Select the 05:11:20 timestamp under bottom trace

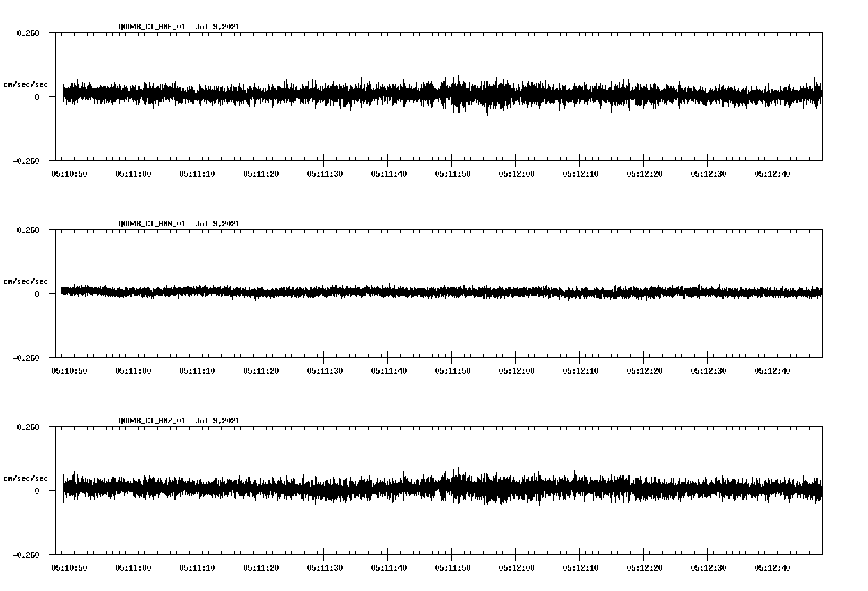(261, 567)
